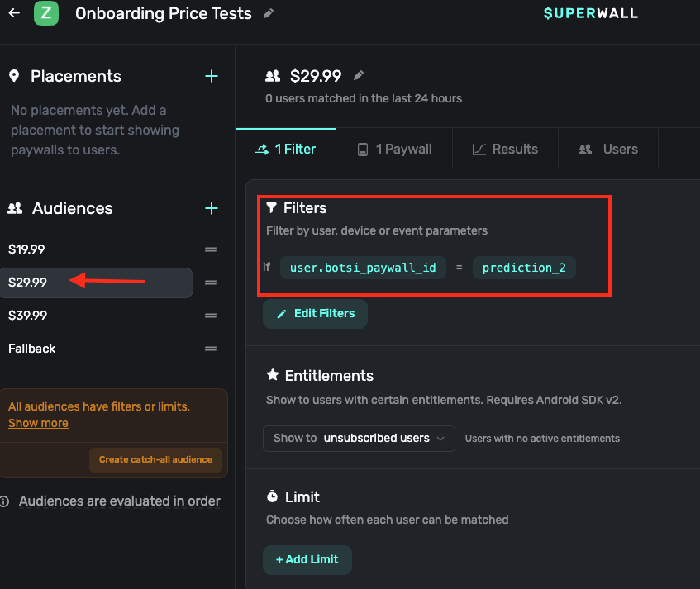The height and width of the screenshot is (589, 700).
Task: Select the $19.99 audience in the sidebar
Action: pos(29,249)
